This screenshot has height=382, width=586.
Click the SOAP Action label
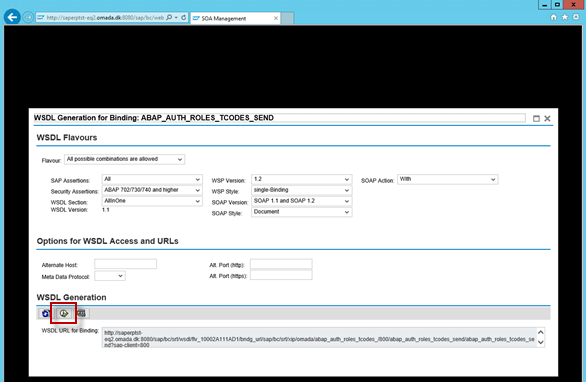click(x=377, y=181)
